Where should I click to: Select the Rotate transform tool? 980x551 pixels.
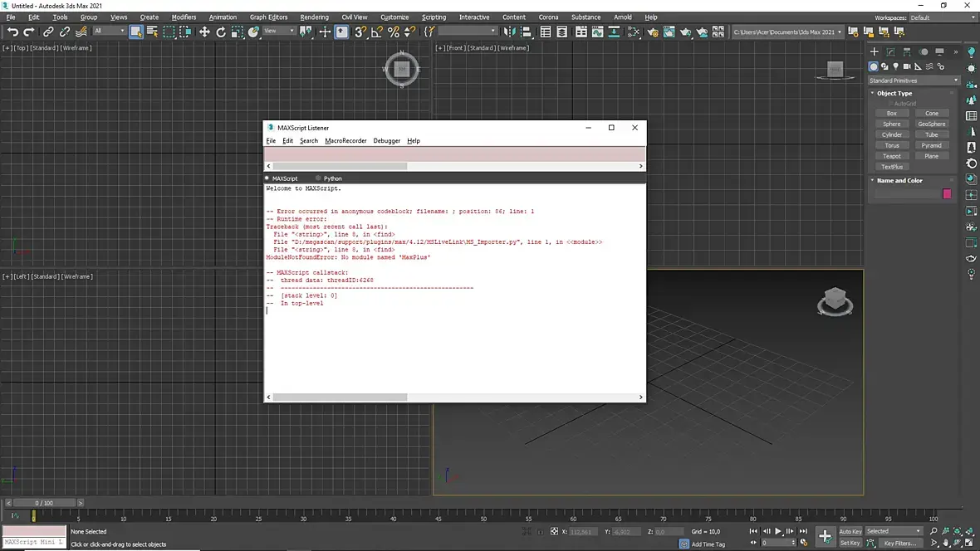pyautogui.click(x=221, y=32)
